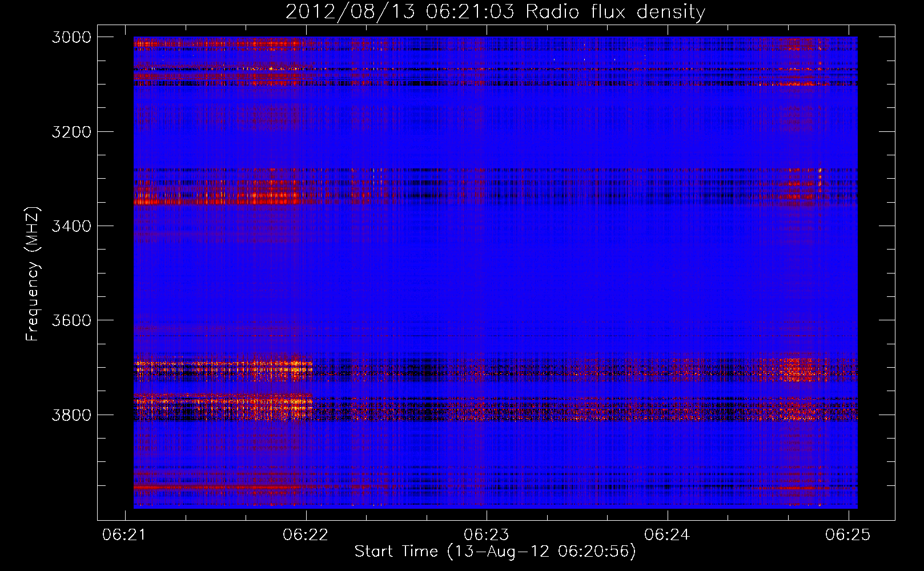
Task: Click the '06:22' time axis label
Action: tap(306, 534)
